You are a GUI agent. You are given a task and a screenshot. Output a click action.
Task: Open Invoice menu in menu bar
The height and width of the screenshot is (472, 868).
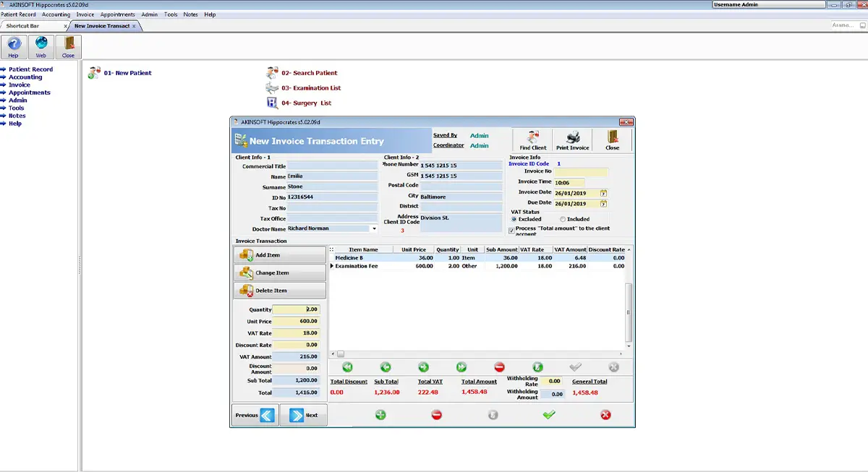tap(85, 14)
